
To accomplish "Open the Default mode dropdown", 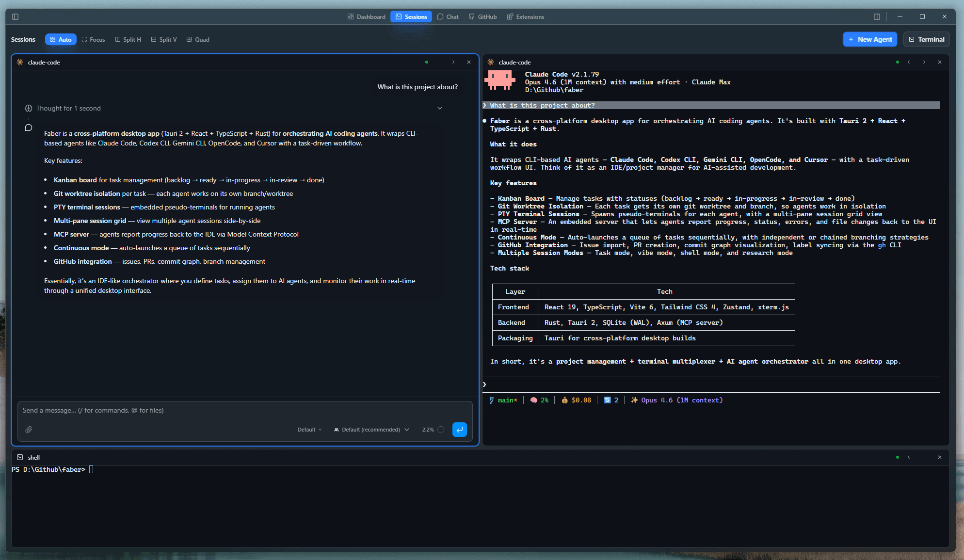I will tap(309, 430).
